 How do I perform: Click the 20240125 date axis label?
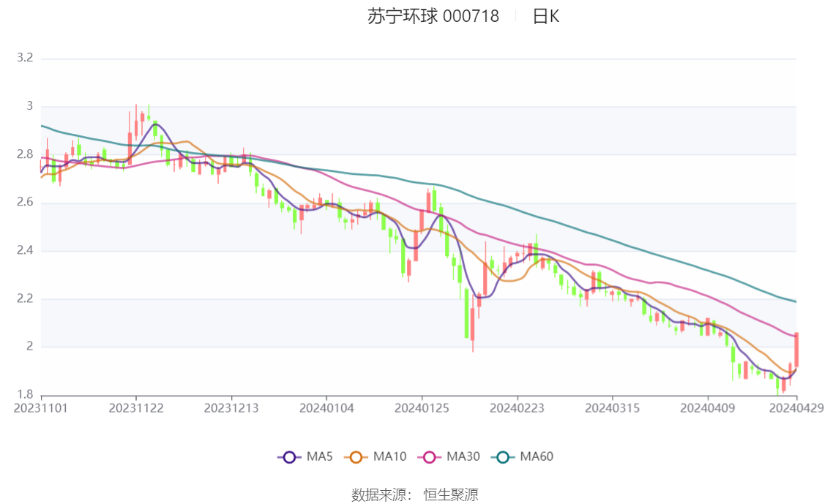click(x=422, y=407)
